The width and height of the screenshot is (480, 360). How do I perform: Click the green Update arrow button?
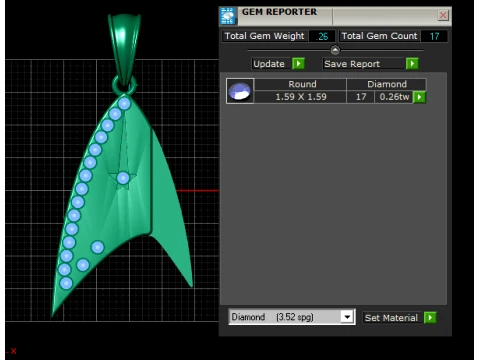coord(298,63)
